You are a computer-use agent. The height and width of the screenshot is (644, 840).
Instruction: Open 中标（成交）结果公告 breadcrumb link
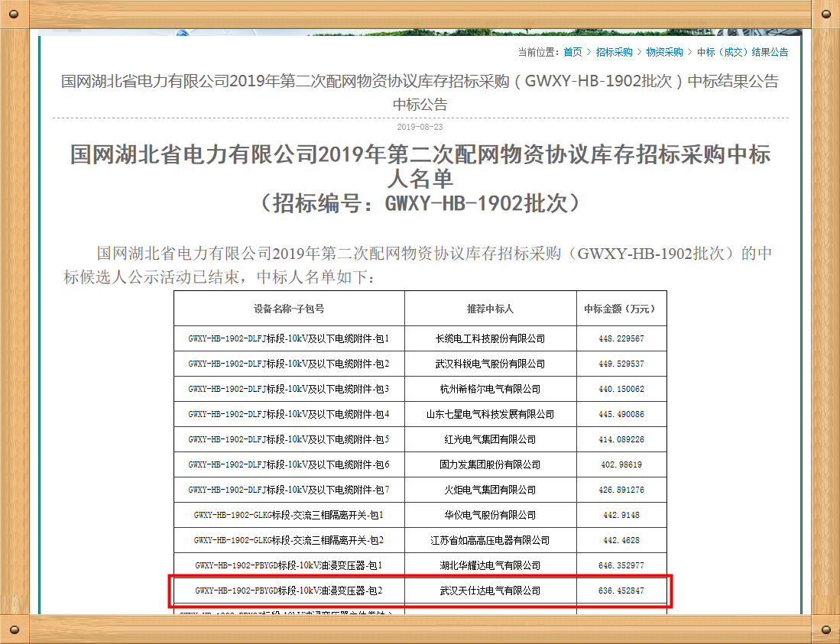pyautogui.click(x=742, y=52)
